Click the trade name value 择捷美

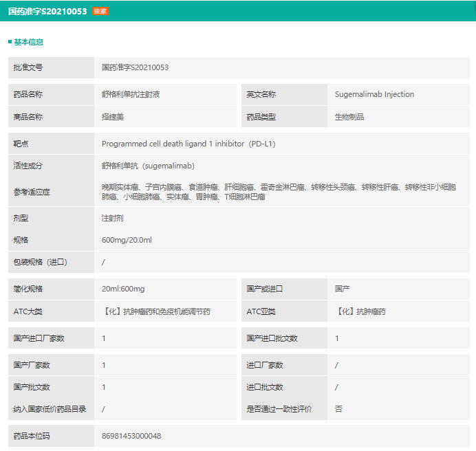(113, 117)
